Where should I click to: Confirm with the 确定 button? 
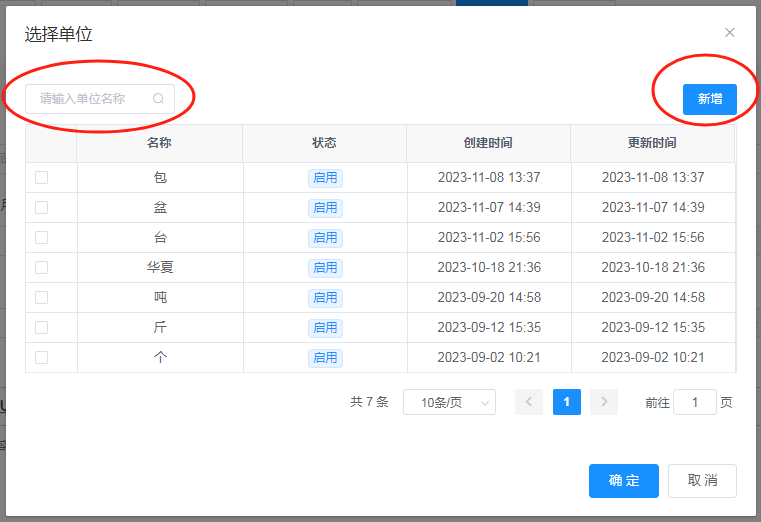click(x=623, y=481)
